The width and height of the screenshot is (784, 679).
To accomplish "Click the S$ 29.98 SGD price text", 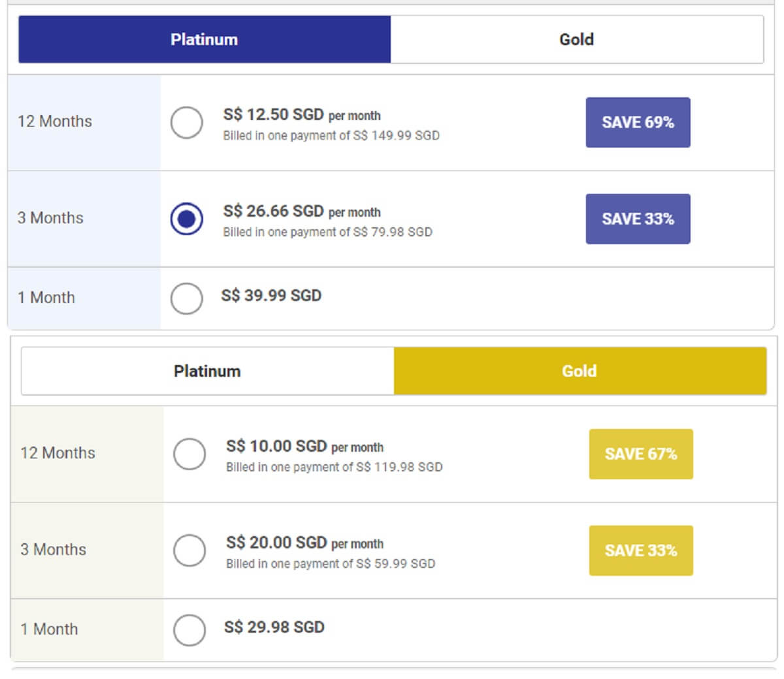I will pos(274,627).
